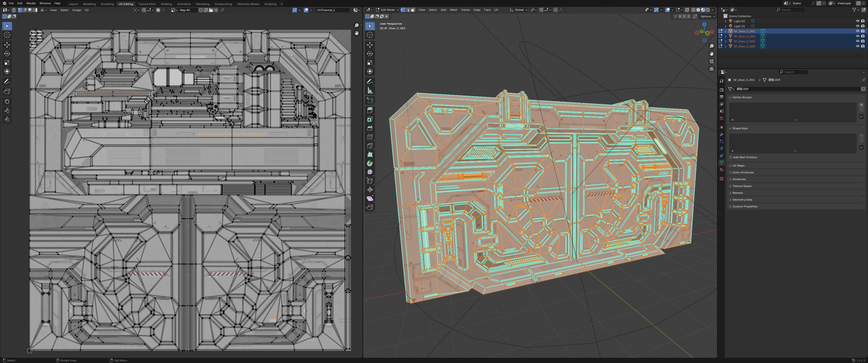Disable SF_Door_C_004 in renders camera icon
This screenshot has height=363, width=868.
(x=863, y=46)
